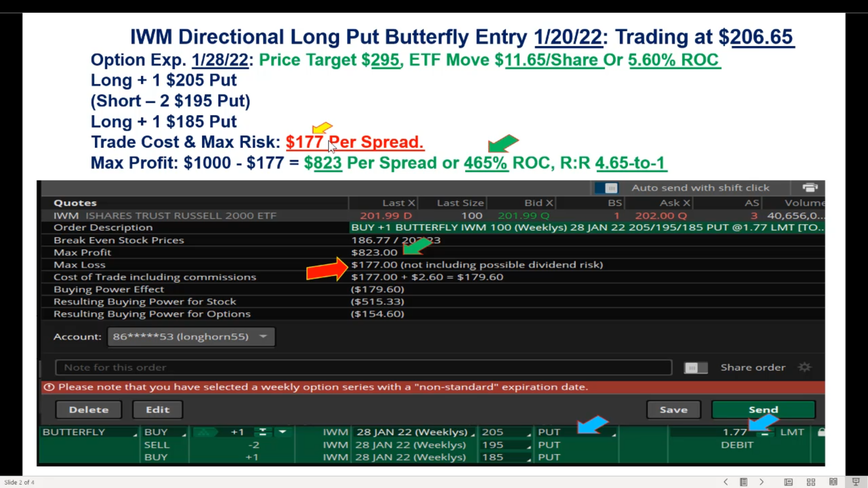Click the $177 Per Spread red text

pos(354,142)
